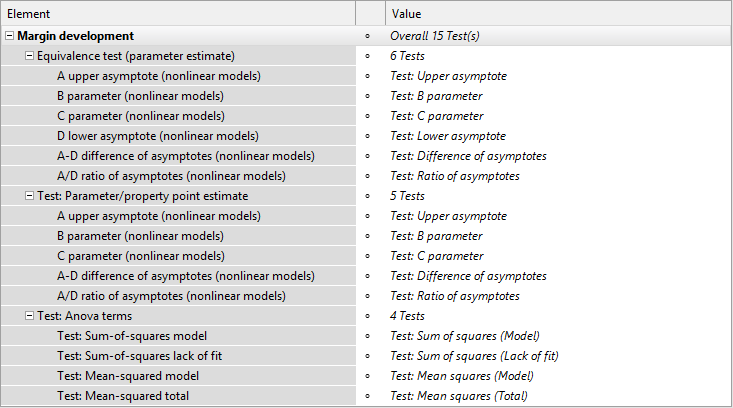Viewport: 733px width, 408px height.
Task: Collapse the Test: Anova terms group
Action: pos(29,316)
